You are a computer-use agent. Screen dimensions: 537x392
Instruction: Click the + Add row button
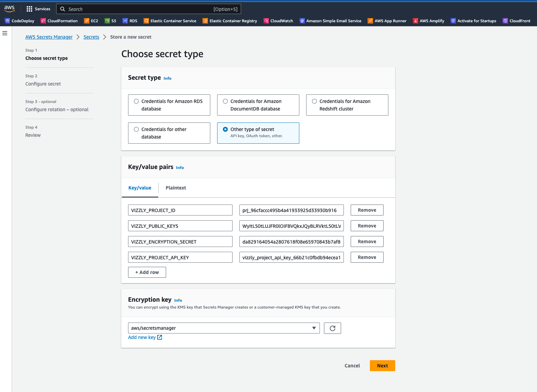147,272
